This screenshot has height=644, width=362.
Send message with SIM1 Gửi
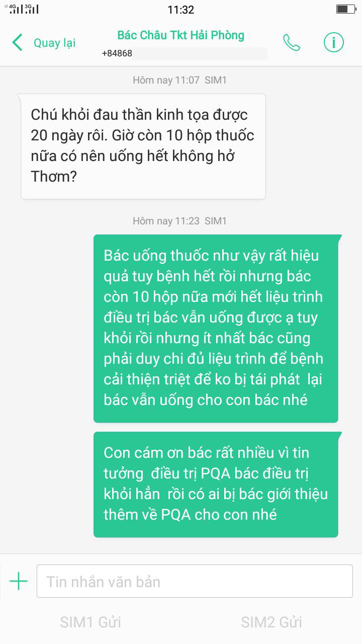[x=90, y=622]
